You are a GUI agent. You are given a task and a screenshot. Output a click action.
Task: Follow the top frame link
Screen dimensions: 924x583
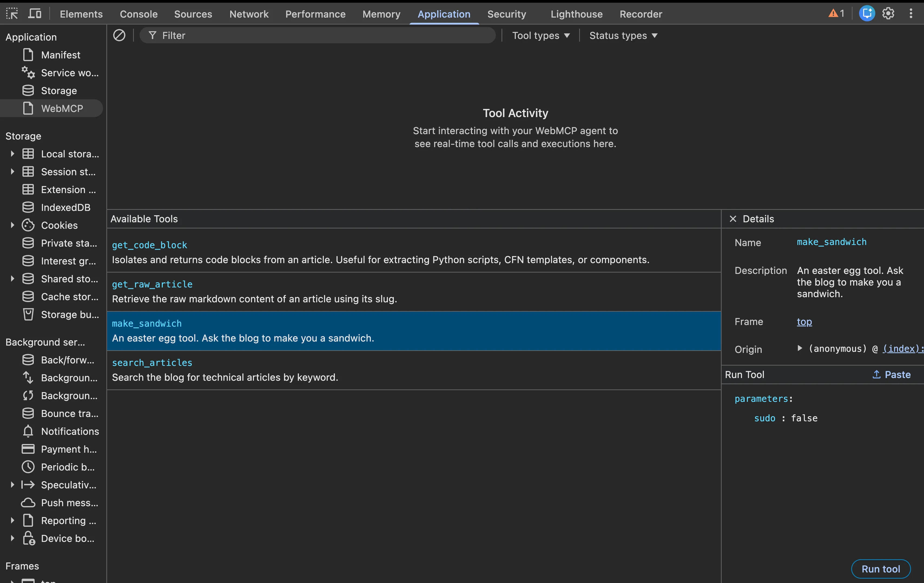point(804,322)
